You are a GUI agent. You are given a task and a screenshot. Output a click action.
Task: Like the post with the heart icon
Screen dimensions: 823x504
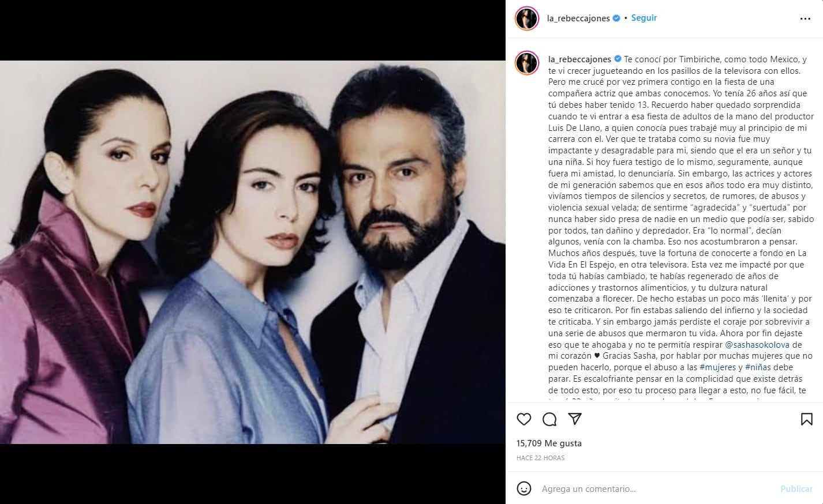524,419
